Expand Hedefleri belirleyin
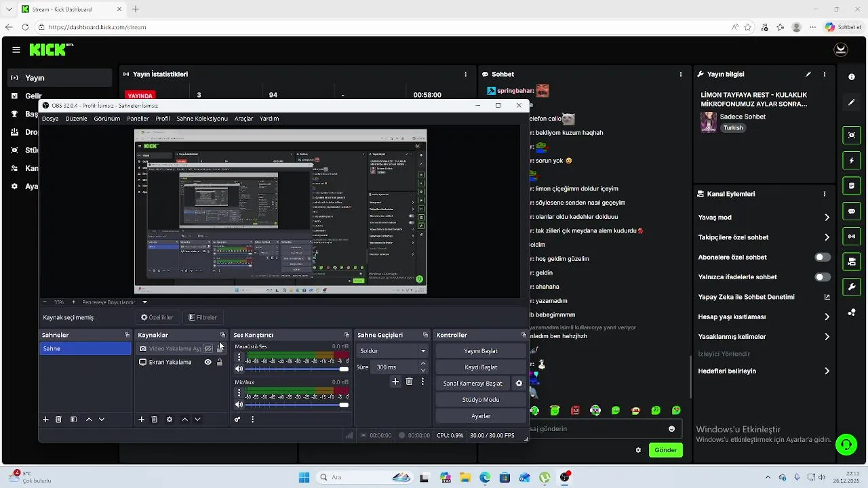Screen dimensions: 868x488 (827, 371)
